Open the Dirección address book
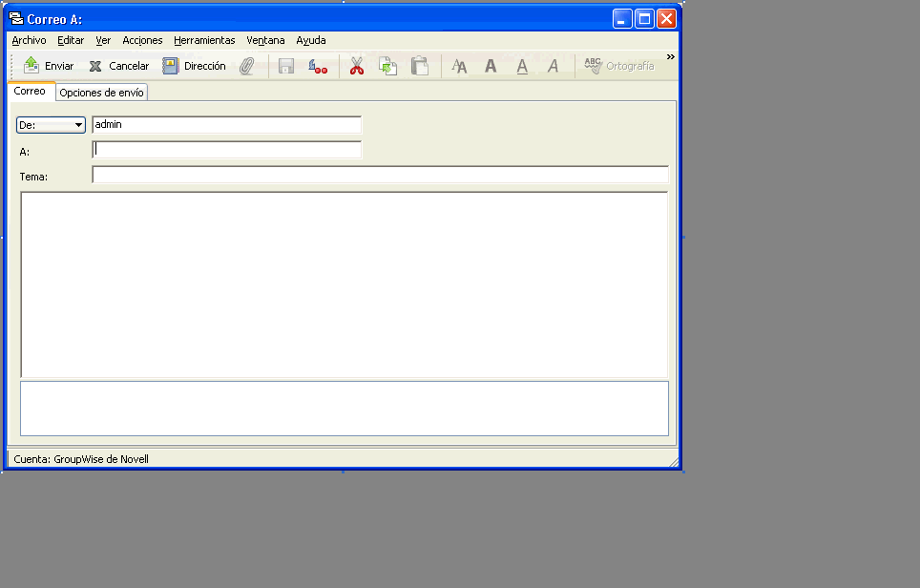Viewport: 920px width, 588px height. coord(194,66)
